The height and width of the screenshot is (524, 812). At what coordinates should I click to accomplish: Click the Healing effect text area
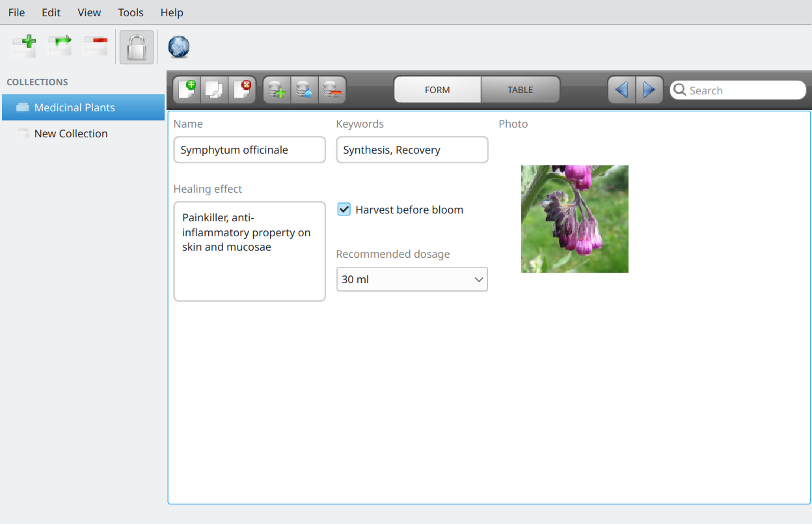point(250,251)
